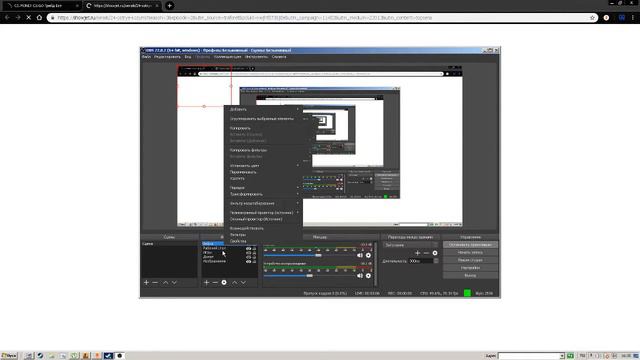640x360 pixels.
Task: Select the Сцена item in the Scenes list
Action: (x=169, y=244)
